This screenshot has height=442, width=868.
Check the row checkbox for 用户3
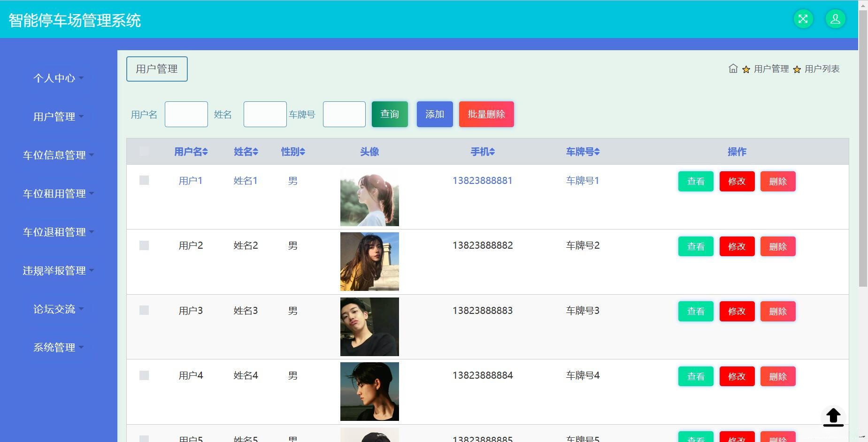click(144, 310)
